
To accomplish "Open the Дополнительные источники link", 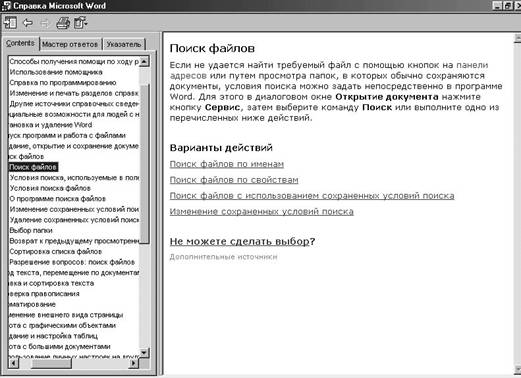I will [x=223, y=257].
